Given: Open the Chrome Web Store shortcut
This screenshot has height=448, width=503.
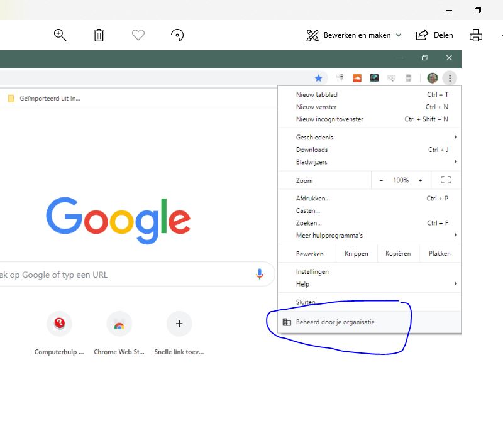Looking at the screenshot, I should 119,333.
